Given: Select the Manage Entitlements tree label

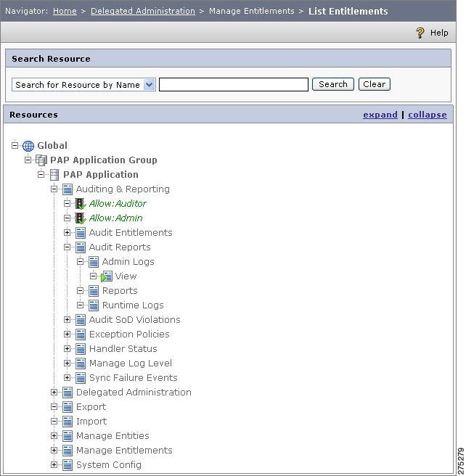Looking at the screenshot, I should (124, 451).
